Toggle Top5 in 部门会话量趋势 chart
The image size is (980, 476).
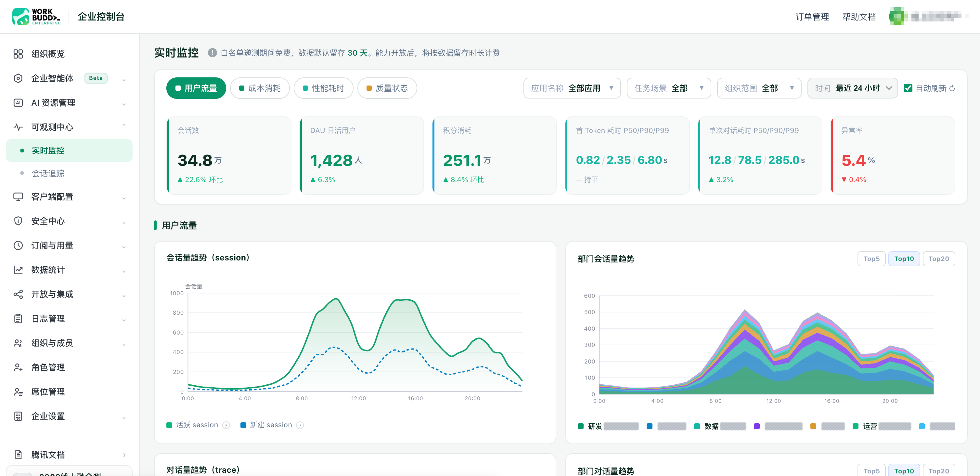(x=871, y=259)
